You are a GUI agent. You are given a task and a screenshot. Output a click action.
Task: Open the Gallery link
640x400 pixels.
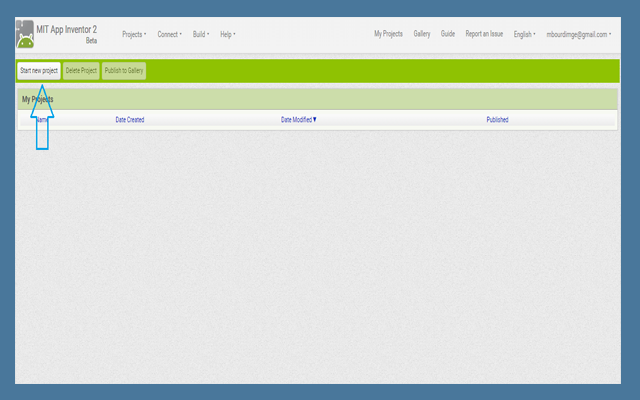[x=422, y=34]
